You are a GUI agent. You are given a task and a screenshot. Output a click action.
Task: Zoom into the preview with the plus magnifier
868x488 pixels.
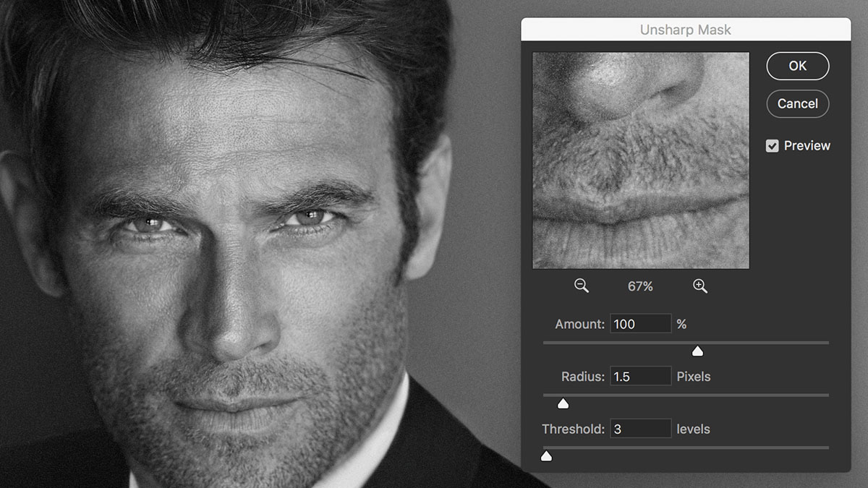[x=699, y=286]
